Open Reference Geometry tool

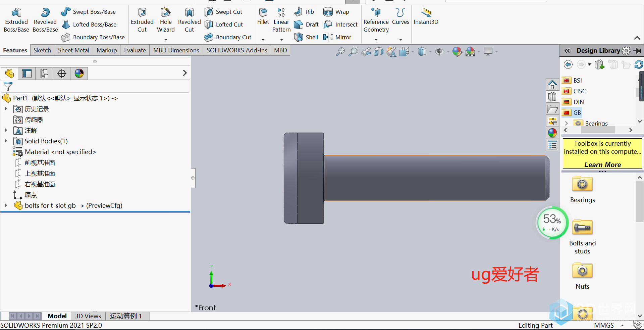(376, 20)
